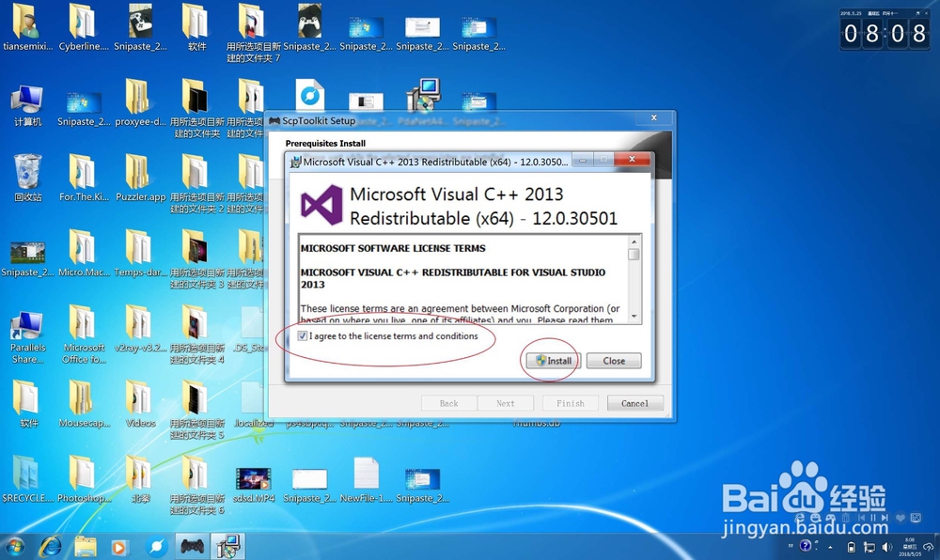Select the Microsoft Office fo folder
This screenshot has width=940, height=560.
(x=84, y=334)
